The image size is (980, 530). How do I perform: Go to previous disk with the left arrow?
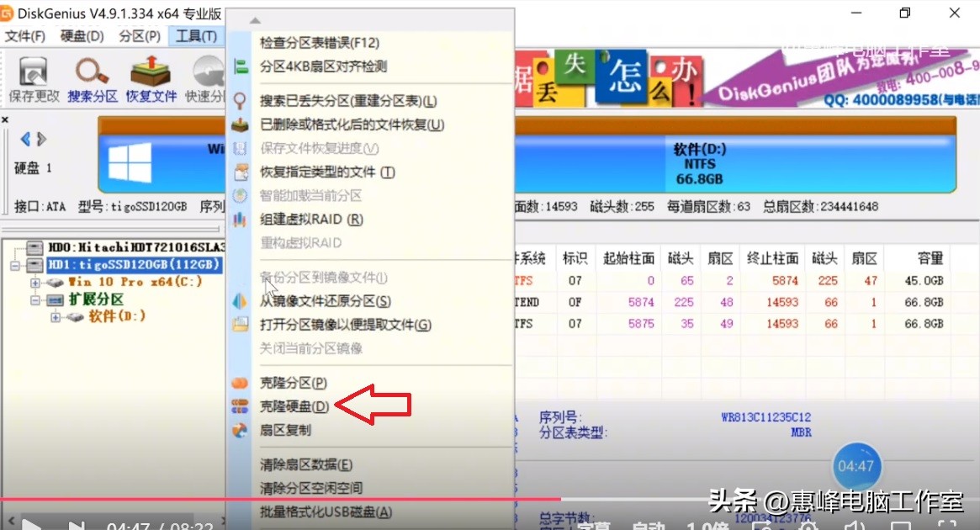25,139
